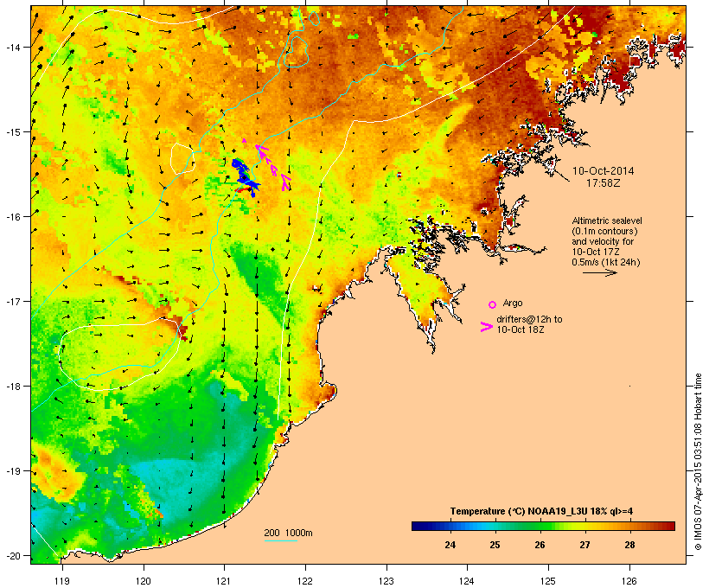Click the Argo legend circle marker
This screenshot has width=709, height=588.
pyautogui.click(x=493, y=304)
